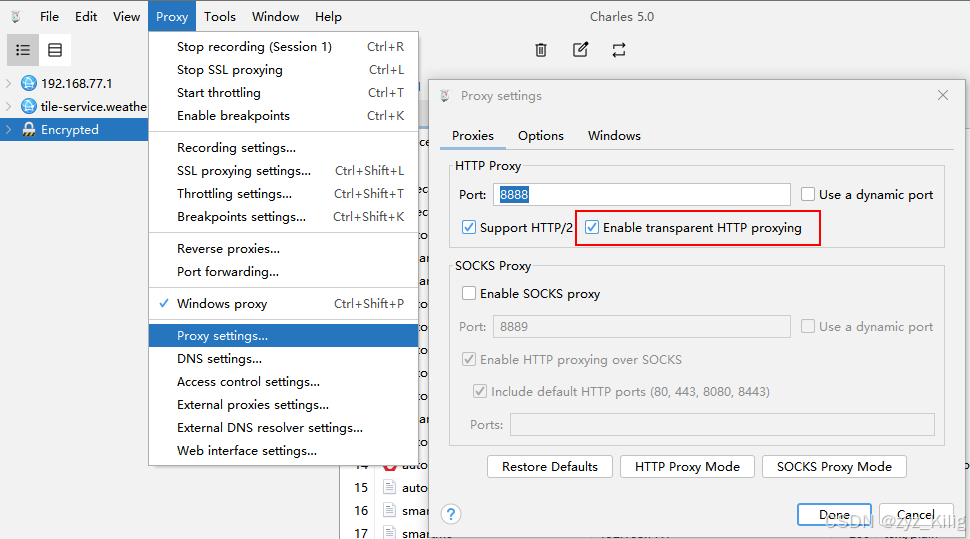This screenshot has height=539, width=970.
Task: Open SSL proxying settings...
Action: [283, 171]
